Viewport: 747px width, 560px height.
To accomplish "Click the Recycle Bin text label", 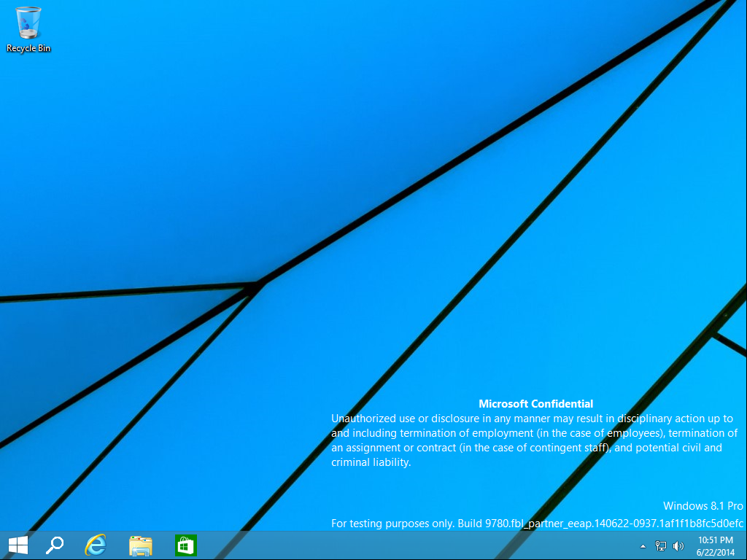I will pyautogui.click(x=28, y=48).
